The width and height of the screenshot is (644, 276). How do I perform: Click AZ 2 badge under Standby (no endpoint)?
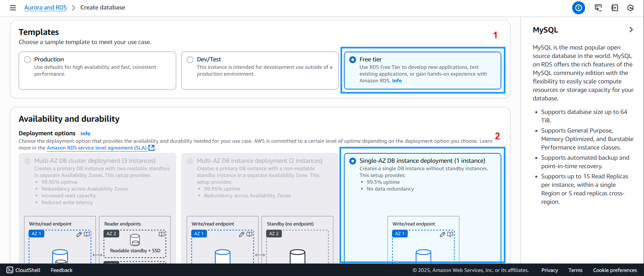point(274,234)
